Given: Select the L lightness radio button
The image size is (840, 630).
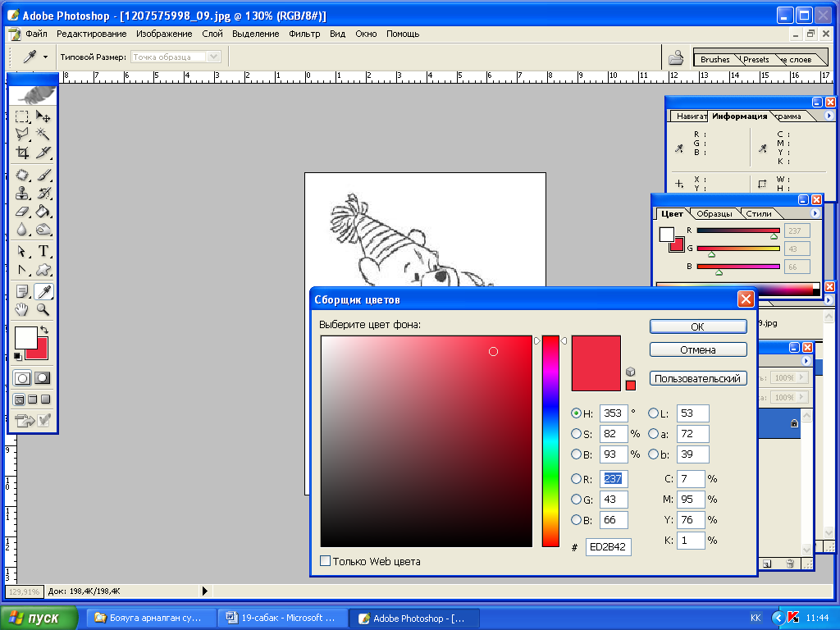Looking at the screenshot, I should (x=654, y=413).
